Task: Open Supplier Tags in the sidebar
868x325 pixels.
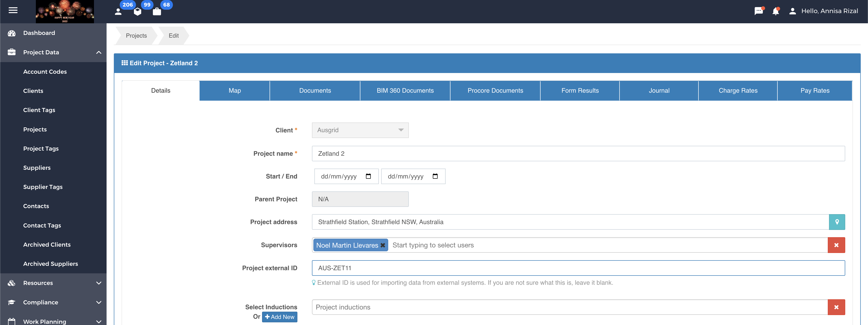Action: pos(43,187)
